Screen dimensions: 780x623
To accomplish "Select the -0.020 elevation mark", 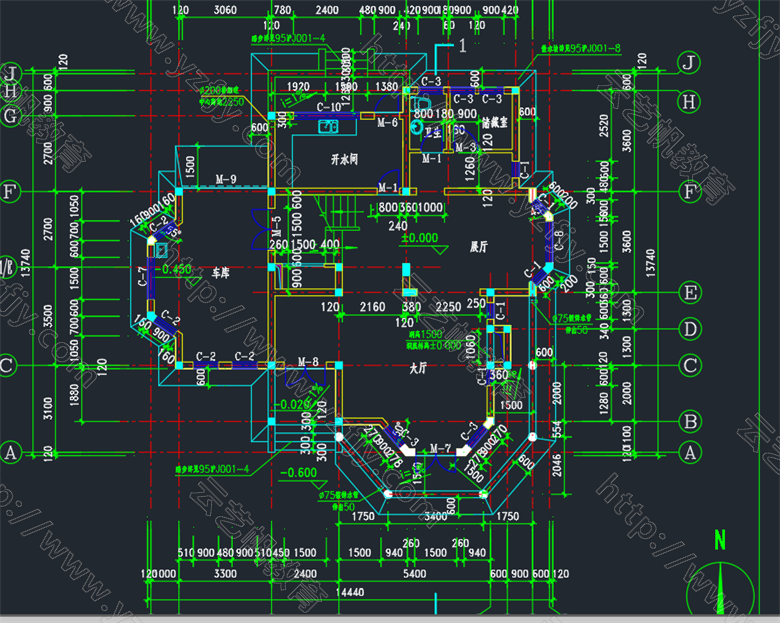I will click(x=292, y=405).
